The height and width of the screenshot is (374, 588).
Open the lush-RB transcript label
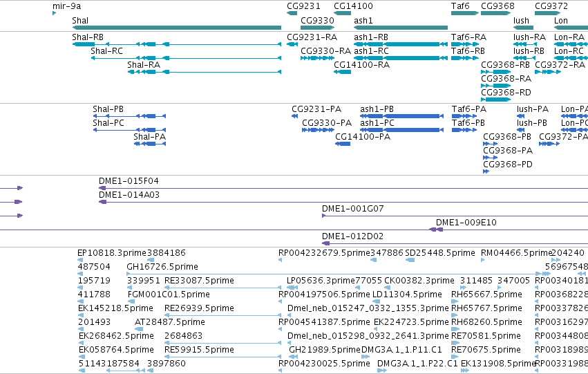coord(529,51)
